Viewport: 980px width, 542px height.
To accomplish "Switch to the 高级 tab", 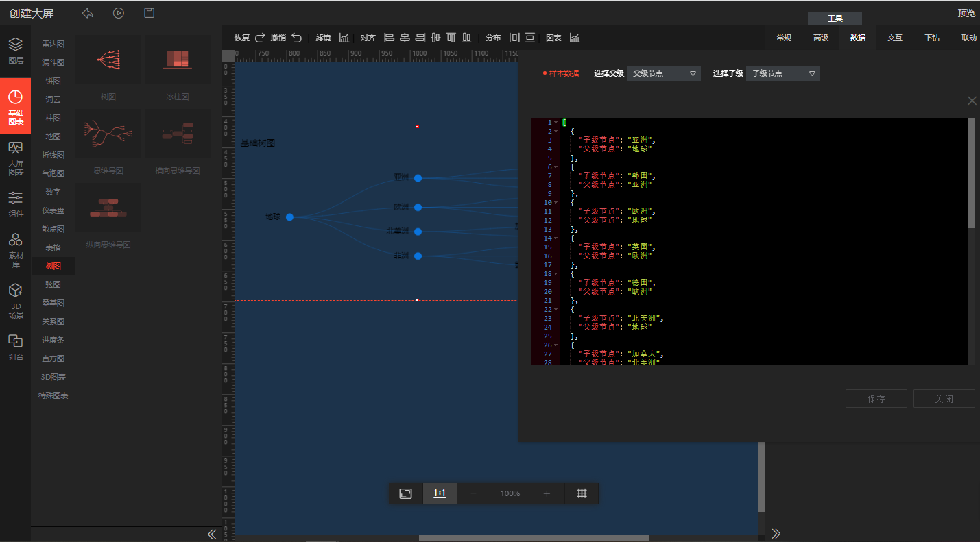I will coord(821,38).
